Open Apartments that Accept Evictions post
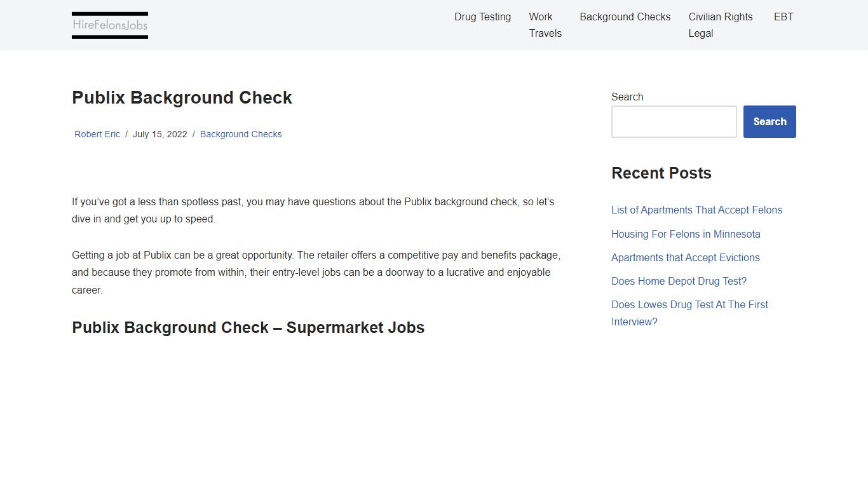This screenshot has width=868, height=488. click(x=686, y=257)
